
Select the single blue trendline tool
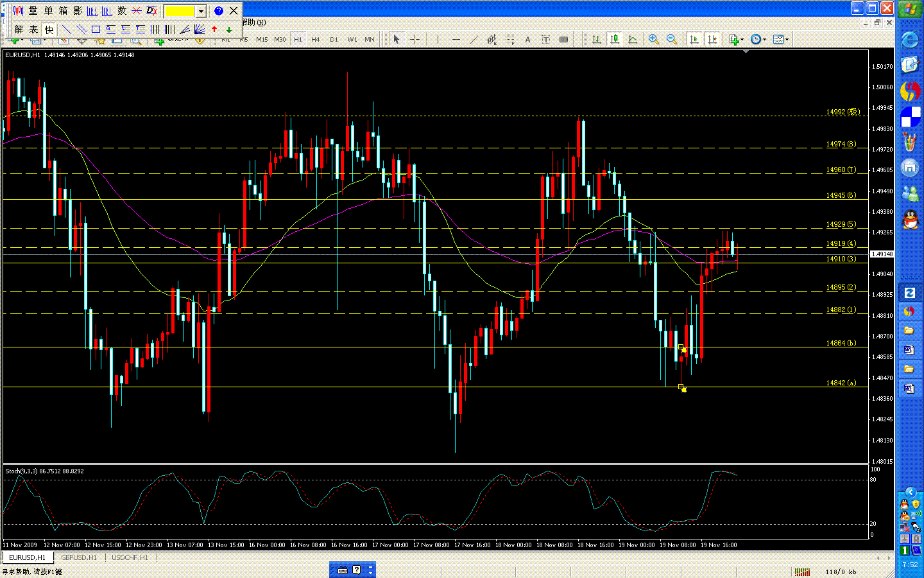point(66,30)
